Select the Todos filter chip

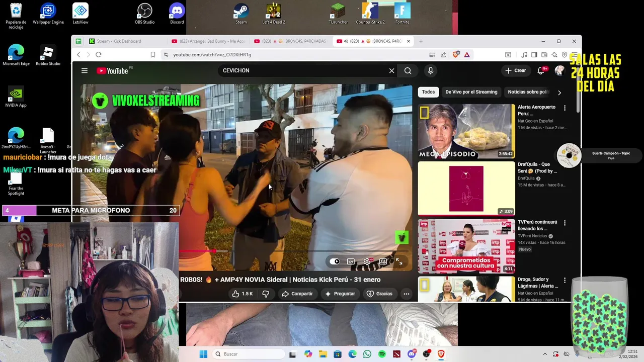tap(428, 92)
